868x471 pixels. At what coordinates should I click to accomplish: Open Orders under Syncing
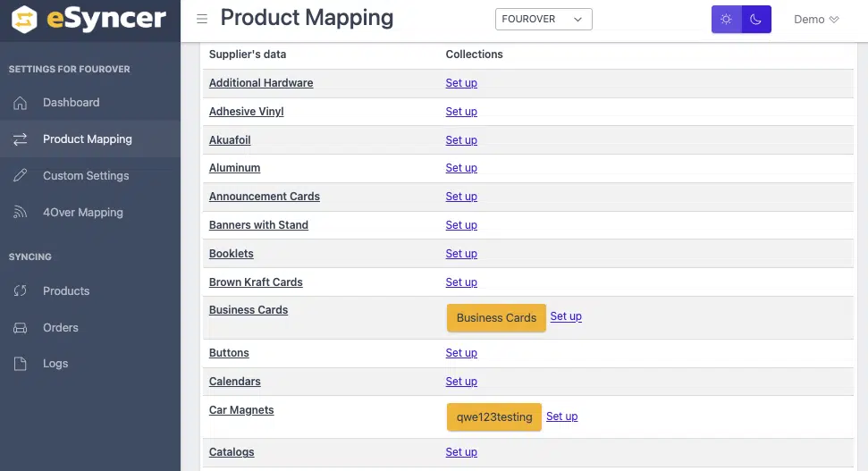click(90, 328)
